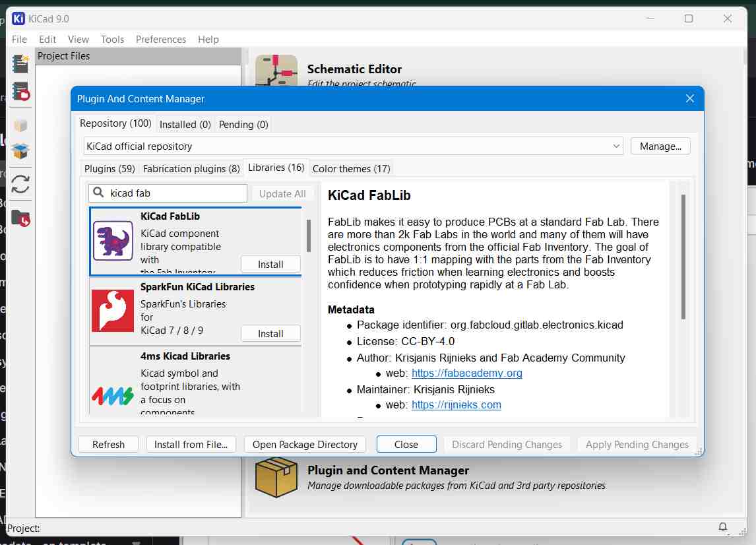This screenshot has width=756, height=545.
Task: Click the Refresh button
Action: (108, 444)
